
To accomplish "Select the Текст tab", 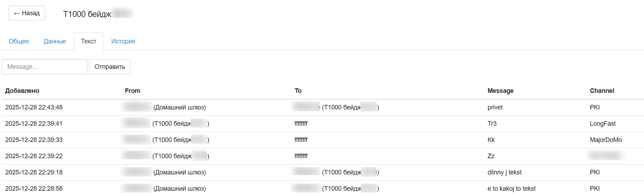I will (88, 41).
